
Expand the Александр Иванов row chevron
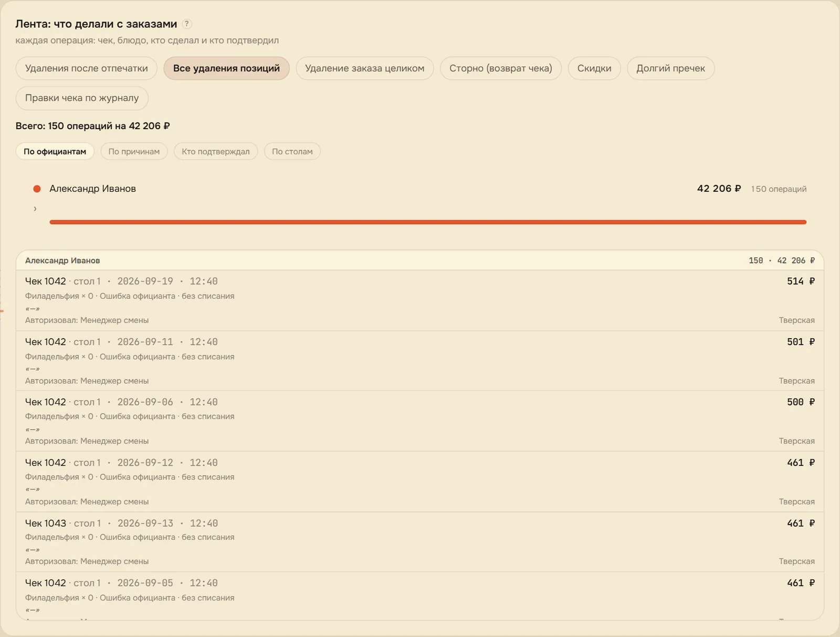[x=35, y=208]
